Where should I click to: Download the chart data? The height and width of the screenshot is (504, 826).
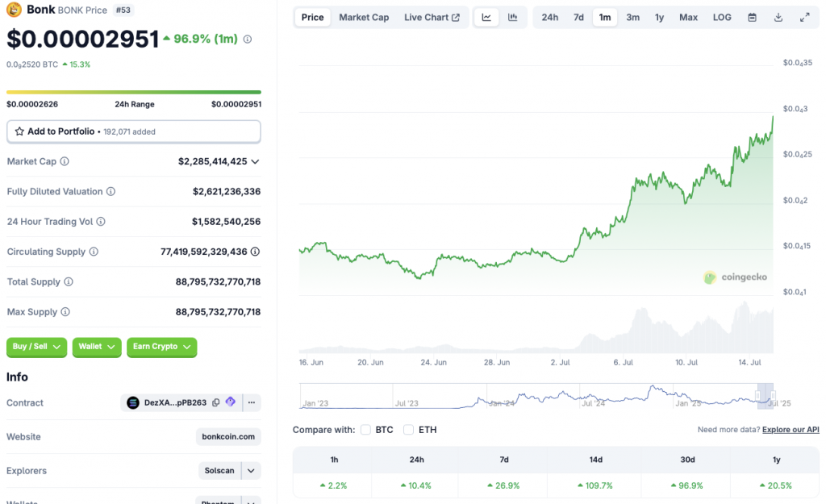(778, 17)
